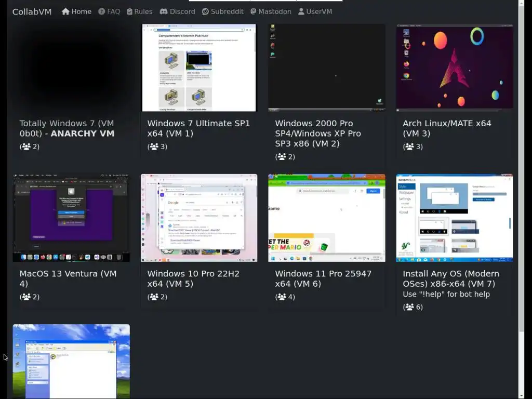The height and width of the screenshot is (399, 532).
Task: Click the user count icon under VM 5
Action: point(154,297)
